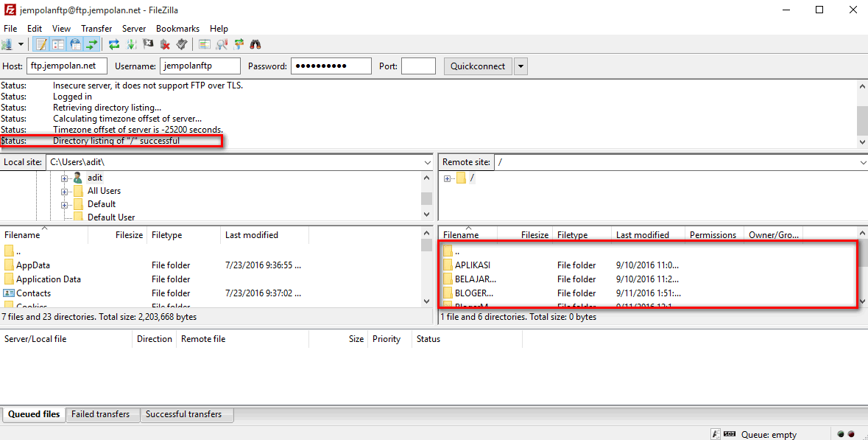Sort remote files by Filetype header
Screen dimensions: 868x440
pos(582,235)
